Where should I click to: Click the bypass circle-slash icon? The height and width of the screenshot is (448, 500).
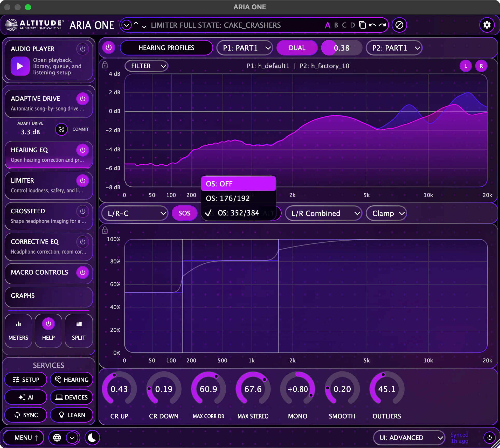(399, 25)
